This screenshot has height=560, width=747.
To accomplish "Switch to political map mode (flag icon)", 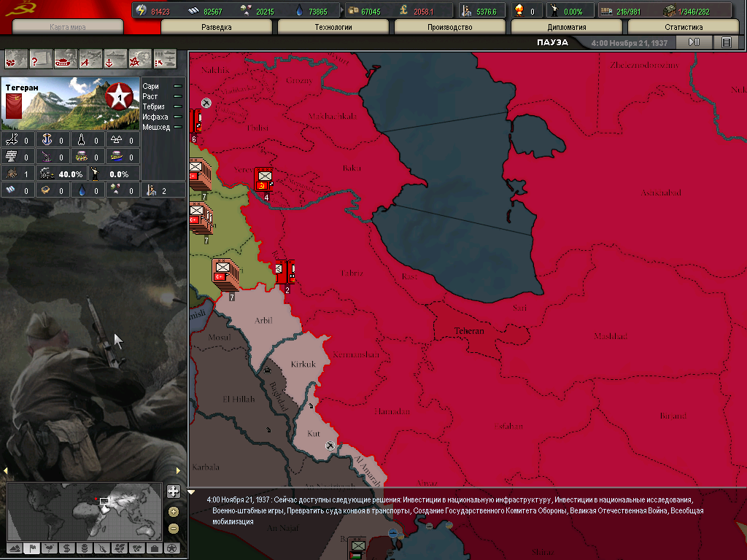I will (x=32, y=548).
